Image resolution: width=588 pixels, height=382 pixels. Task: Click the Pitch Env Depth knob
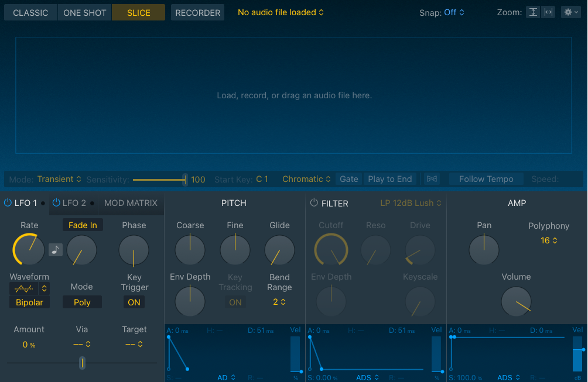click(190, 301)
